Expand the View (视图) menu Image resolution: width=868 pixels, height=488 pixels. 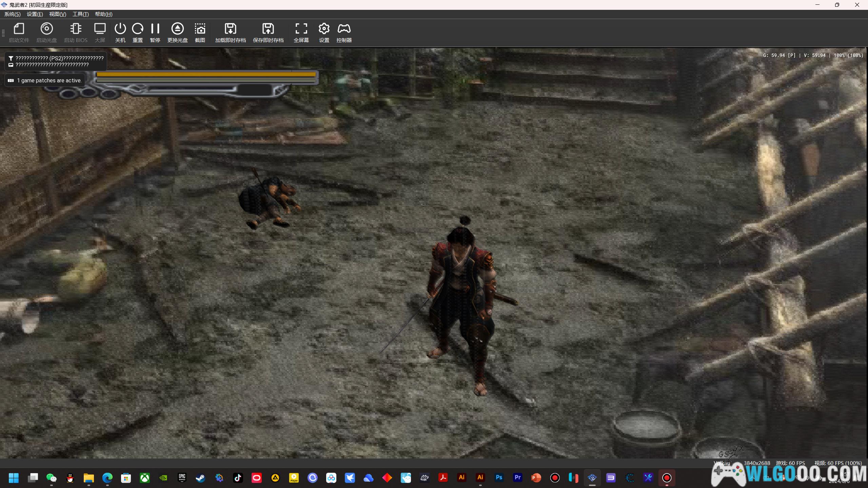pyautogui.click(x=57, y=14)
